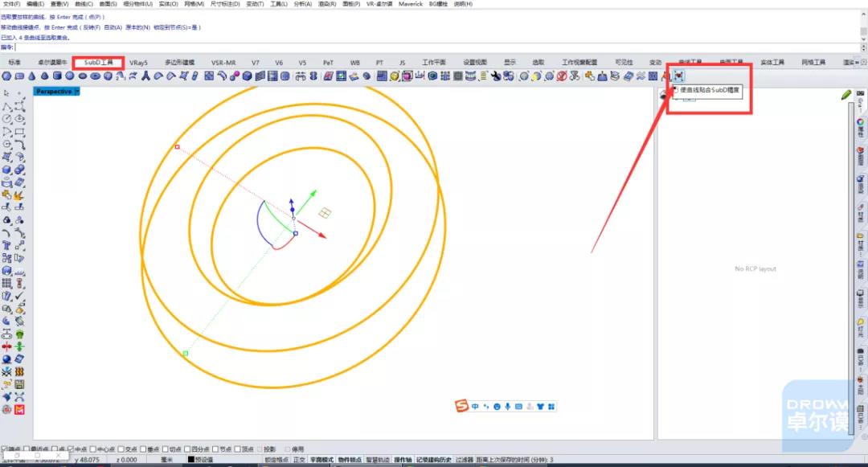This screenshot has height=467, width=868.
Task: Toggle the 节点 (knot) osnap checkbox
Action: (x=215, y=449)
